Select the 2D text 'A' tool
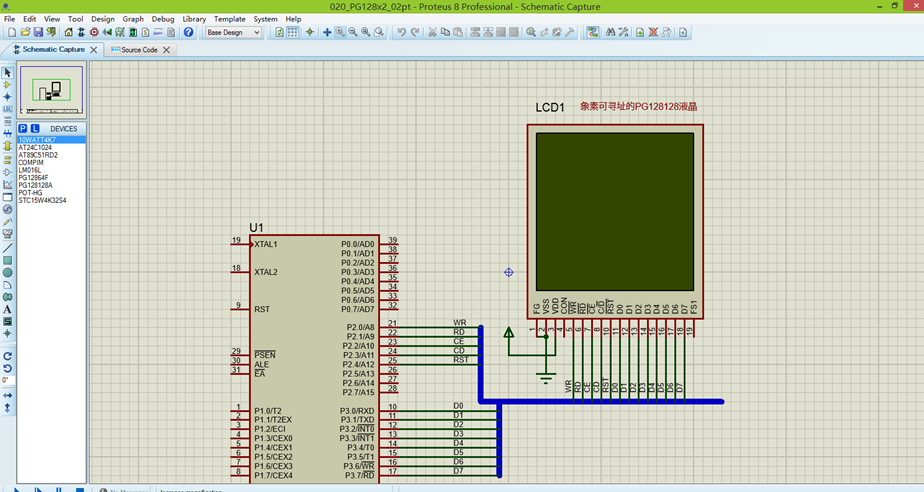This screenshot has width=924, height=492. [7, 309]
